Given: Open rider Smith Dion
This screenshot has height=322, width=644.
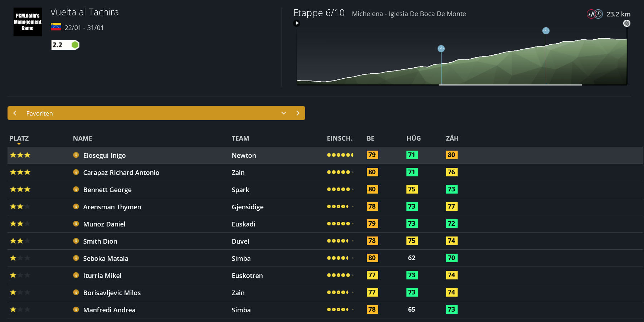Looking at the screenshot, I should (100, 241).
